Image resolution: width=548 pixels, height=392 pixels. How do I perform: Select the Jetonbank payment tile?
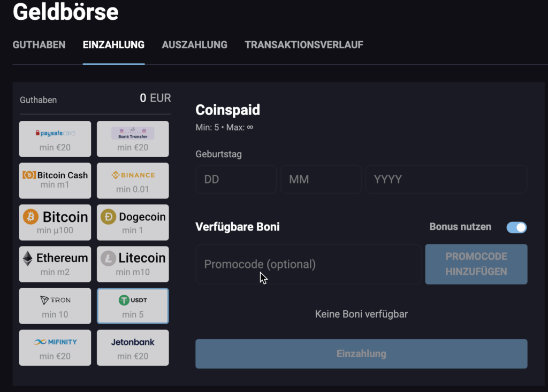pyautogui.click(x=132, y=347)
